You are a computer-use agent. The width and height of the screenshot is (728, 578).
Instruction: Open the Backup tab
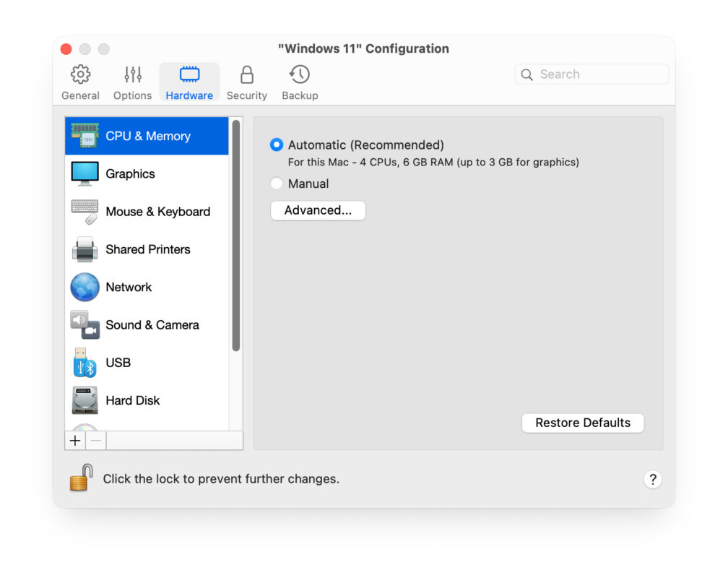coord(299,81)
